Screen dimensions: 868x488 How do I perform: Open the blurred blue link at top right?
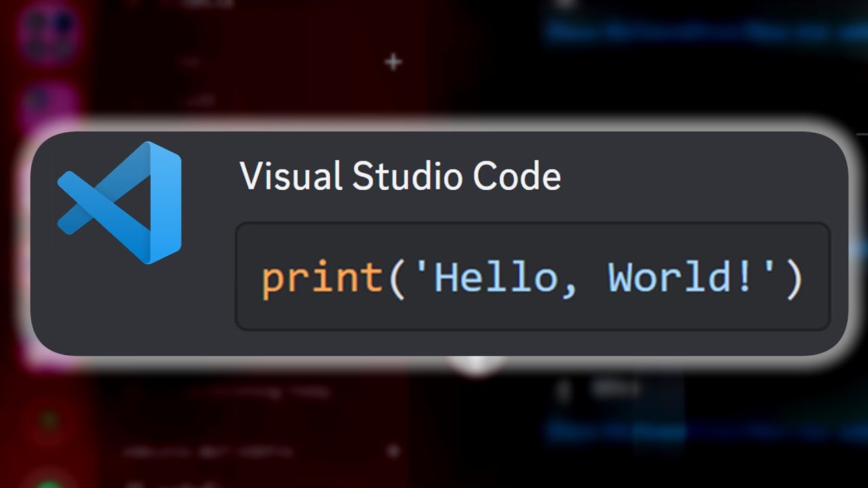[x=705, y=32]
